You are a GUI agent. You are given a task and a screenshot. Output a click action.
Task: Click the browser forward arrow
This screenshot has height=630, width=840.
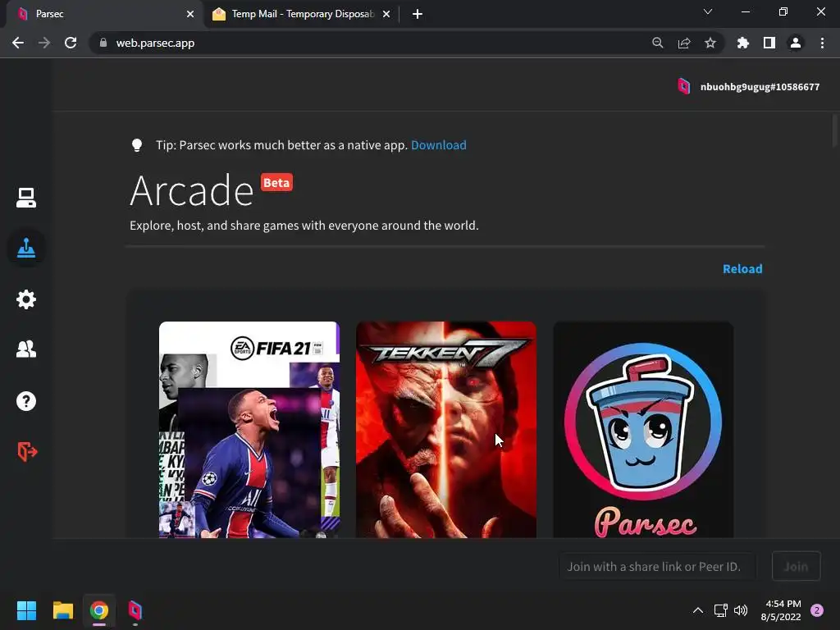point(44,43)
